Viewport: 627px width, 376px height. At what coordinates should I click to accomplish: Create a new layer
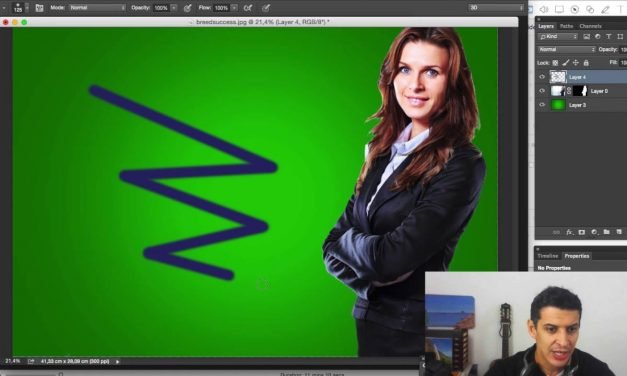(x=619, y=232)
